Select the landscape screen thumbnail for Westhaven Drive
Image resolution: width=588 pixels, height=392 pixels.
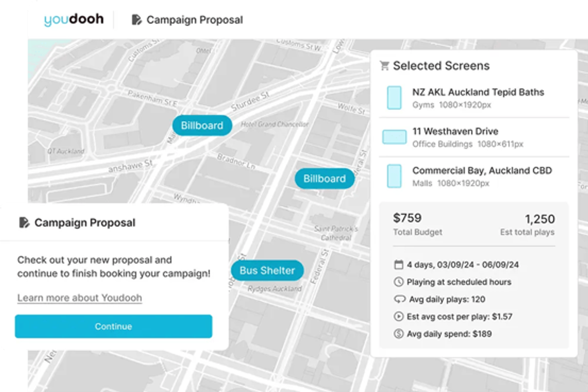pyautogui.click(x=394, y=137)
